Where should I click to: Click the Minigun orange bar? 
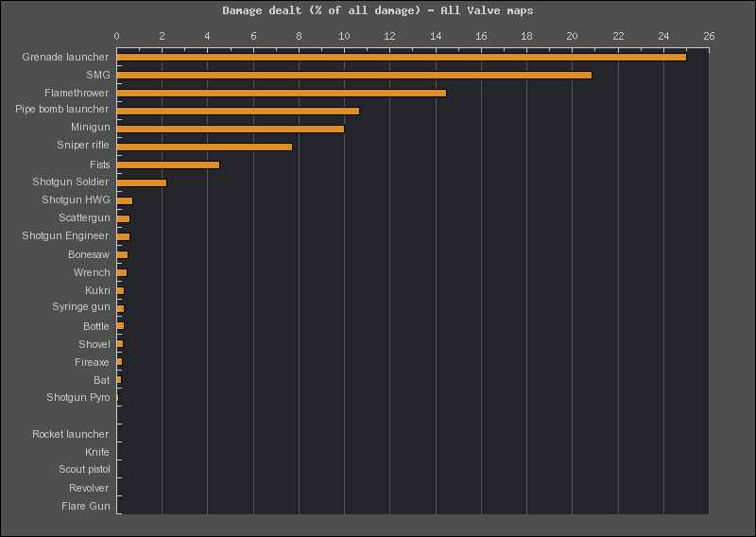(231, 129)
